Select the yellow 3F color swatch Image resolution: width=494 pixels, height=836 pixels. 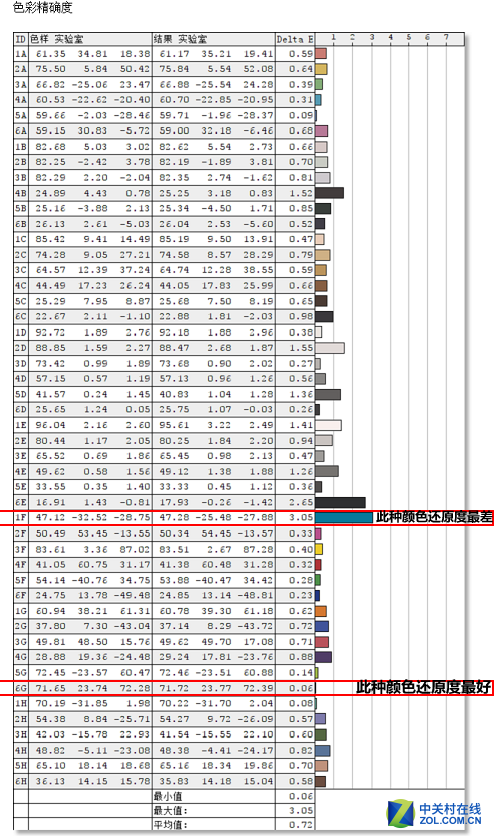click(319, 549)
